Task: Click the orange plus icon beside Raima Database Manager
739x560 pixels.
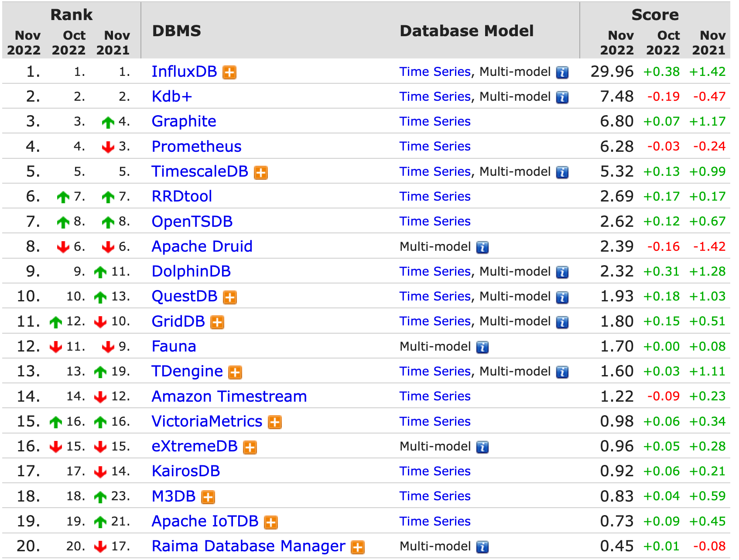Action: [x=358, y=547]
